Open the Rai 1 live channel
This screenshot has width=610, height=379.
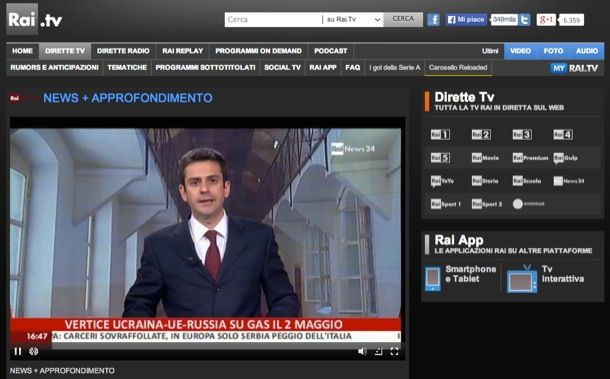coord(440,135)
